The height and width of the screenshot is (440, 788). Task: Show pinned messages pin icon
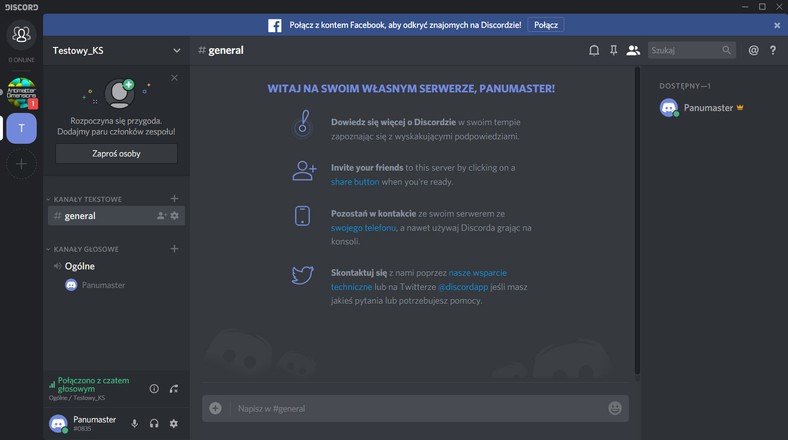pyautogui.click(x=614, y=50)
